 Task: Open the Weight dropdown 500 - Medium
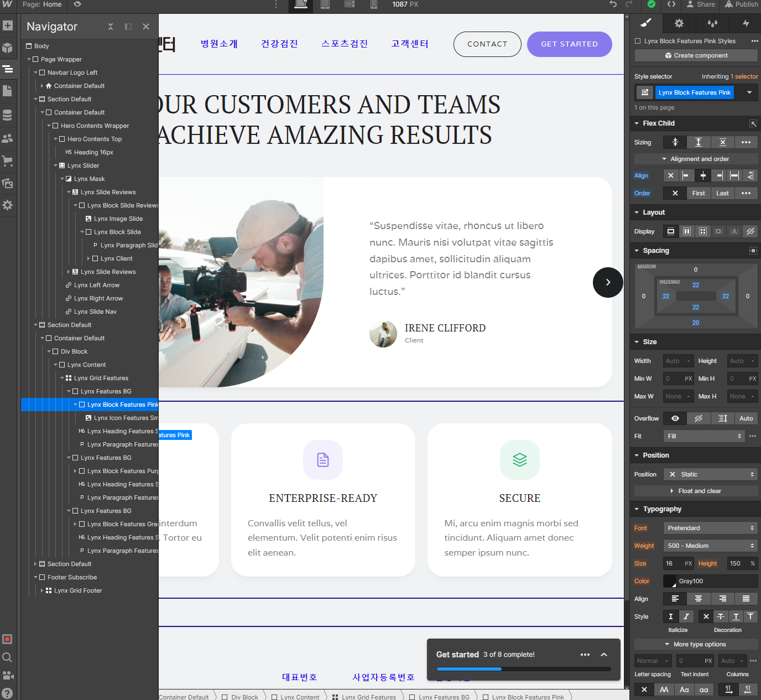pos(710,546)
